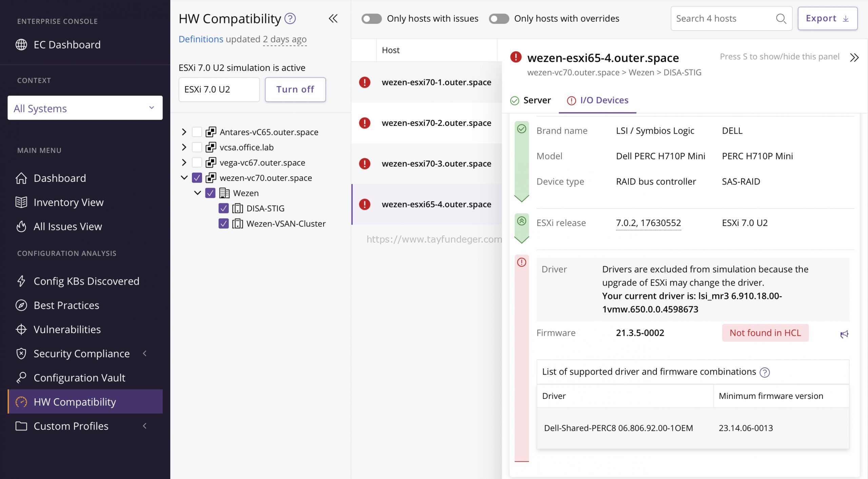
Task: Open EC Dashboard globe item
Action: 58,44
